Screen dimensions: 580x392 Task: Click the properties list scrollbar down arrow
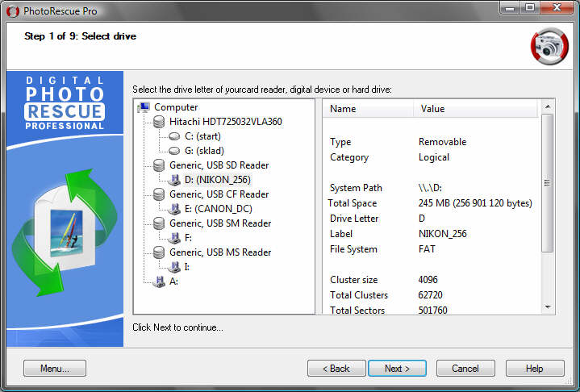coord(548,307)
